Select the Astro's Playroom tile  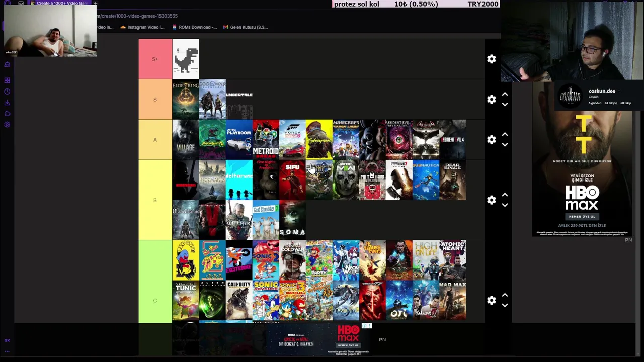[x=239, y=140]
